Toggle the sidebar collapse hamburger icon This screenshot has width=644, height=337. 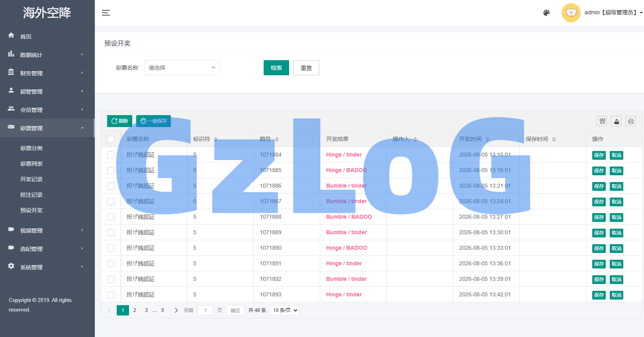106,13
